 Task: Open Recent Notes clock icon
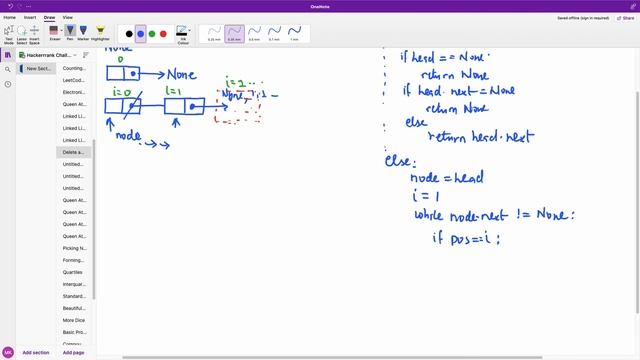coord(8,84)
